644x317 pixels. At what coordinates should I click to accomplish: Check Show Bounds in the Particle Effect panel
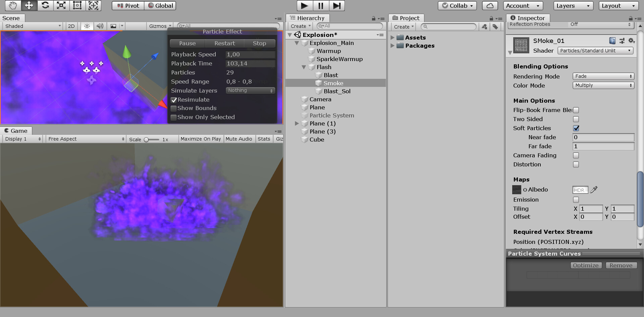(174, 108)
